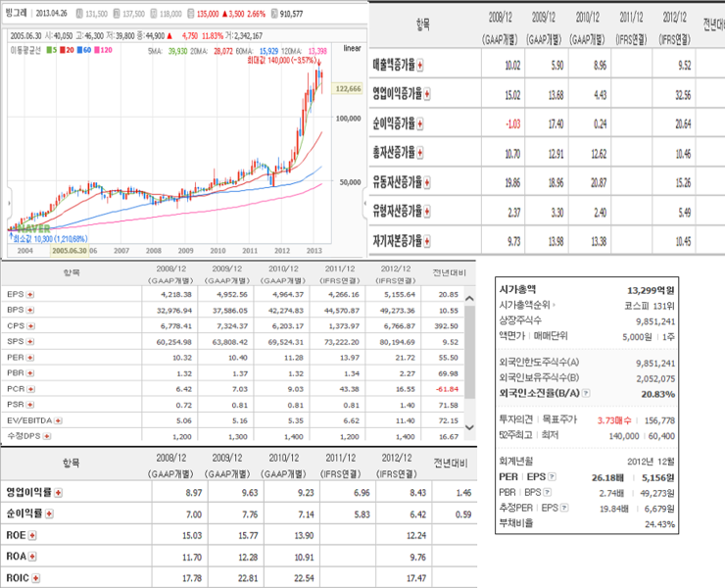Click the 135,000 current price in header

tap(208, 14)
